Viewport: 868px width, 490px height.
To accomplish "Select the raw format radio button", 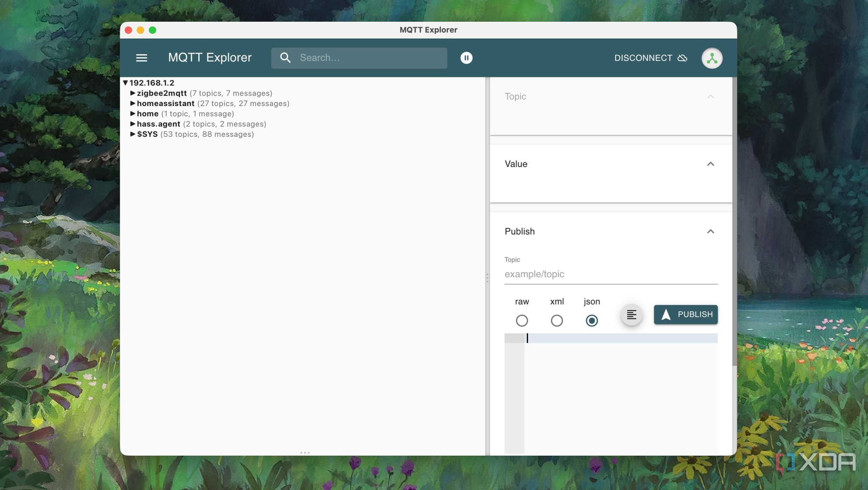I will click(521, 320).
